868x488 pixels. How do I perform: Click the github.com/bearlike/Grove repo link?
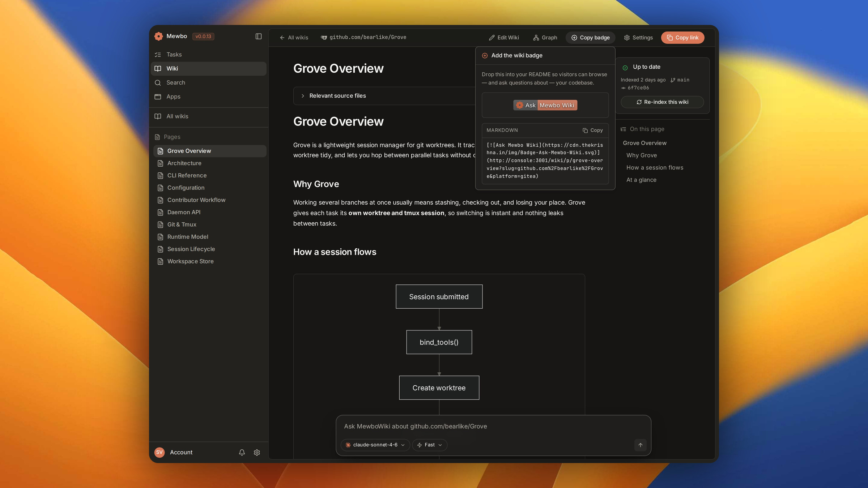pyautogui.click(x=363, y=37)
